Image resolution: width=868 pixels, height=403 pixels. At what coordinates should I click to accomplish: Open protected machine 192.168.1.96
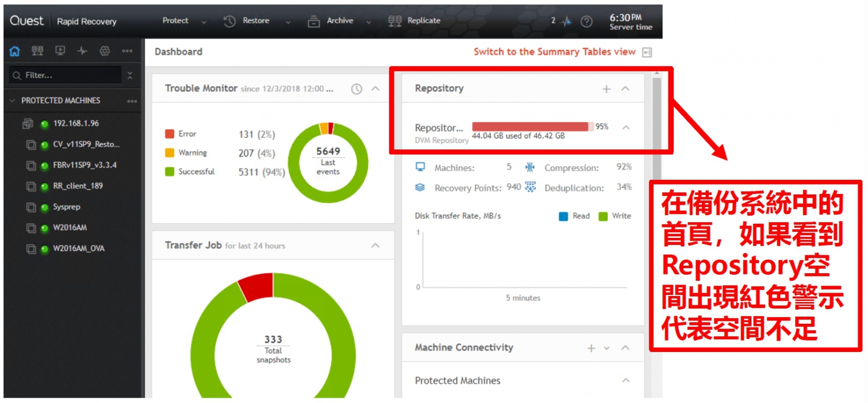tap(76, 123)
